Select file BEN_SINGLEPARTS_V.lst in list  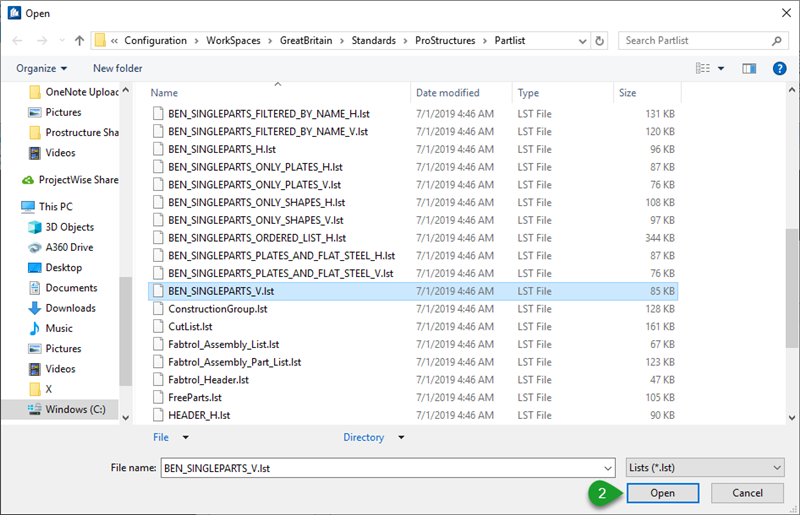click(x=413, y=291)
